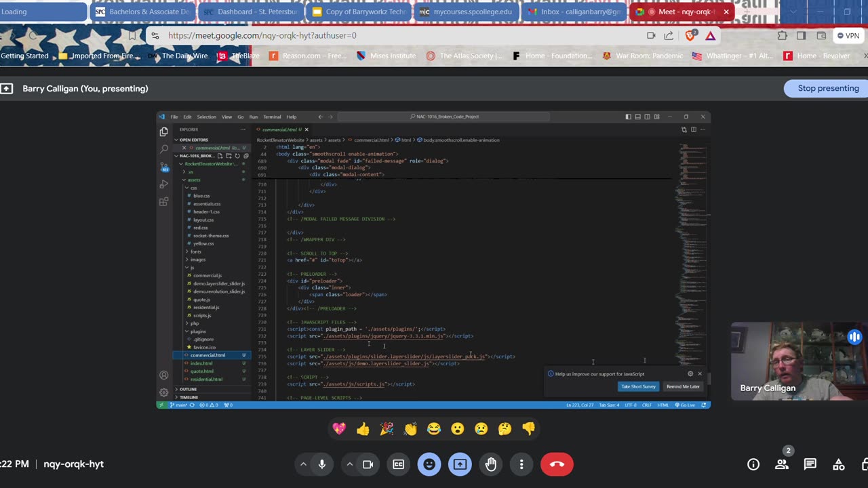Toggle captions in Meet controls

399,464
